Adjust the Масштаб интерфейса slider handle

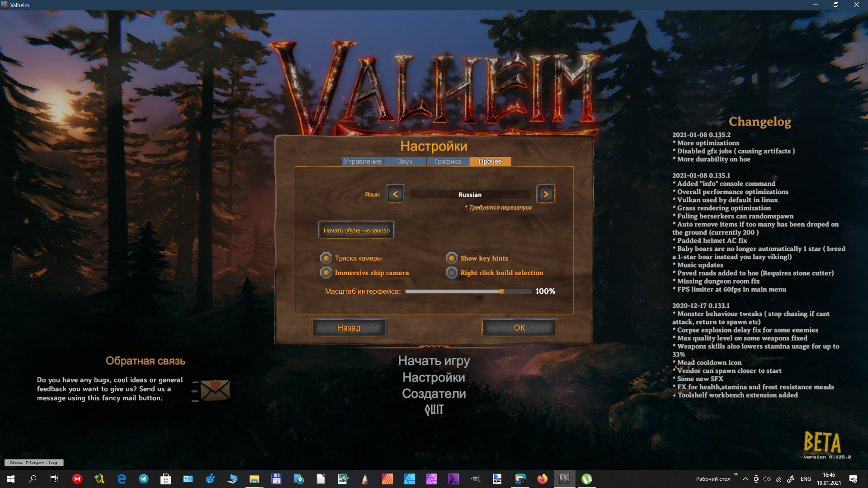point(501,291)
